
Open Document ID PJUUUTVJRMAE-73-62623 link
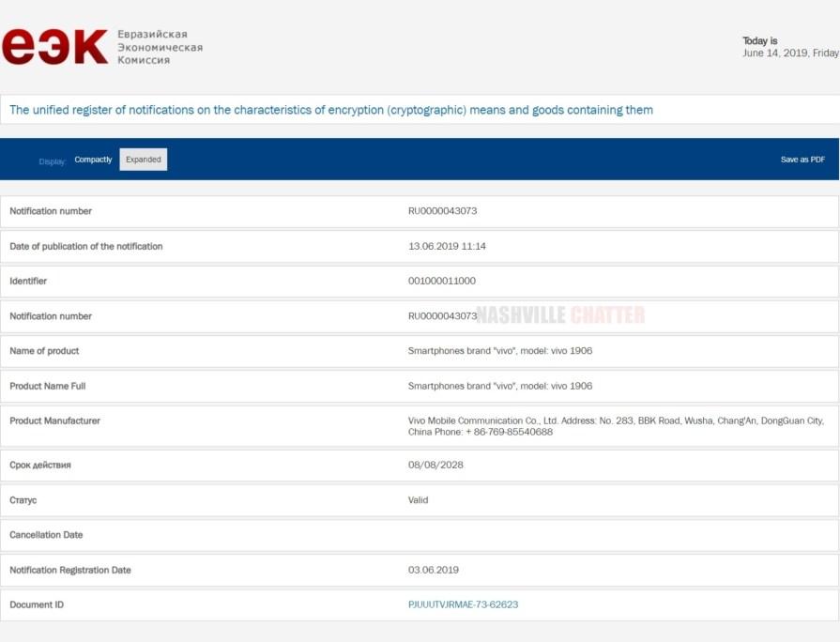[463, 604]
